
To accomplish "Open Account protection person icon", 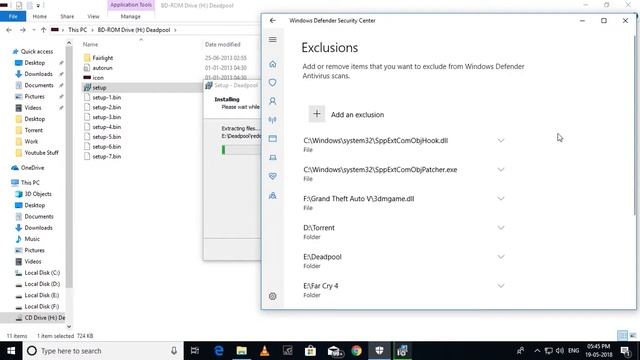I will [273, 101].
